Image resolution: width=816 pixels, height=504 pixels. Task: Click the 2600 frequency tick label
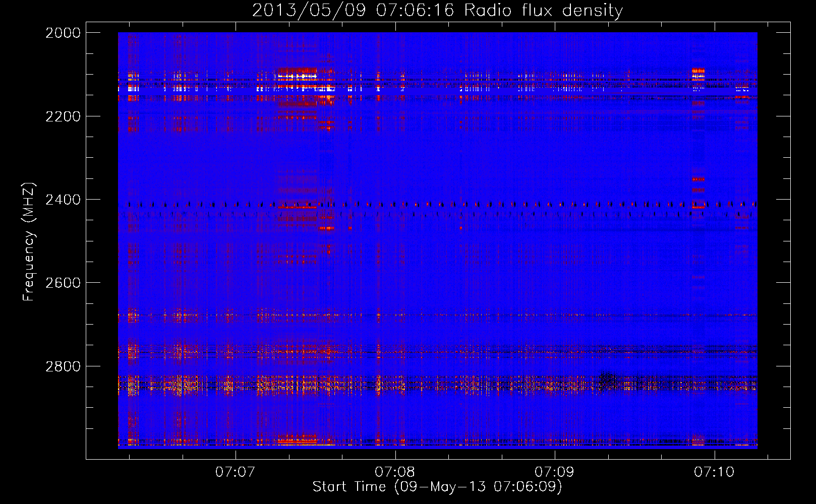63,283
